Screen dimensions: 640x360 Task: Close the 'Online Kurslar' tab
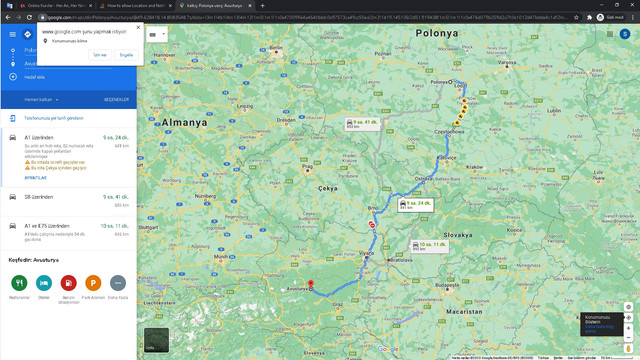(90, 6)
